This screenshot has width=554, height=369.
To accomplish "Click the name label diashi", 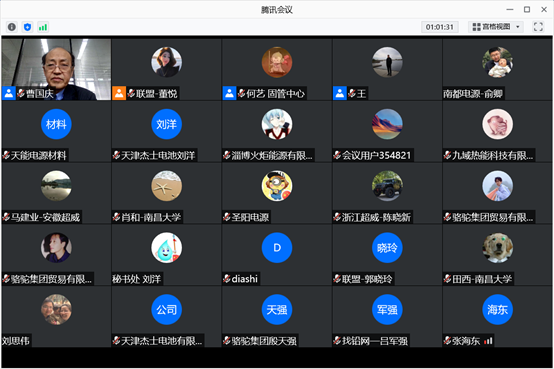I will tap(244, 279).
